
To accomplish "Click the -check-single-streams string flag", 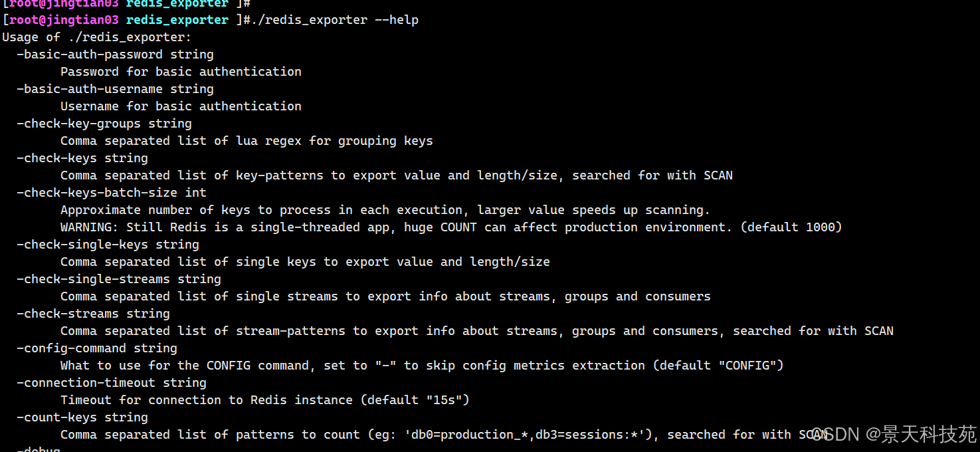I will (x=119, y=279).
